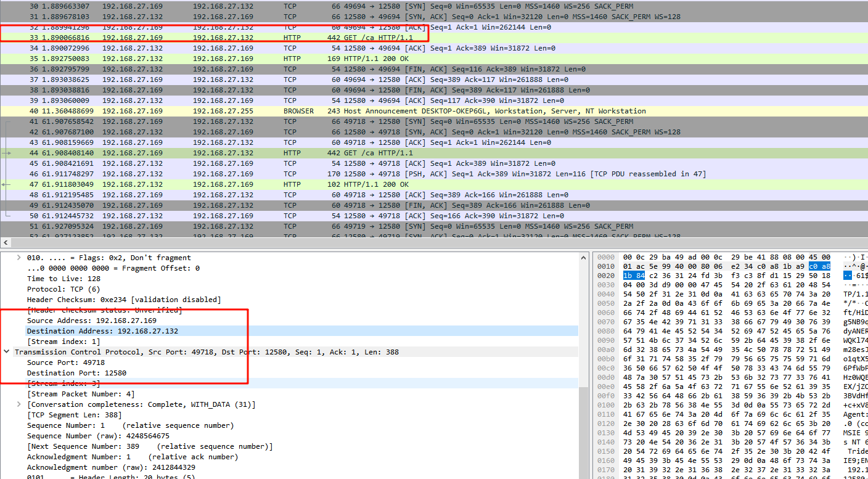Select packet 36 FIN, ACK Seq=116

coord(434,69)
